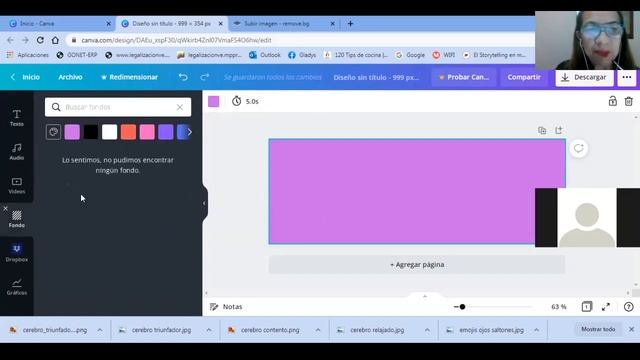Open help question mark icon
The image size is (640, 360).
629,307
